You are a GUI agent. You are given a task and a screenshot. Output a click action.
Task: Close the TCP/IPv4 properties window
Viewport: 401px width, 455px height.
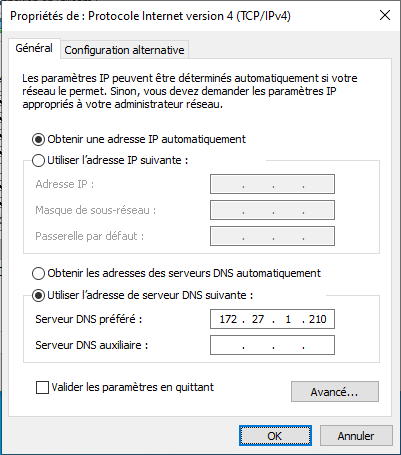click(x=385, y=15)
